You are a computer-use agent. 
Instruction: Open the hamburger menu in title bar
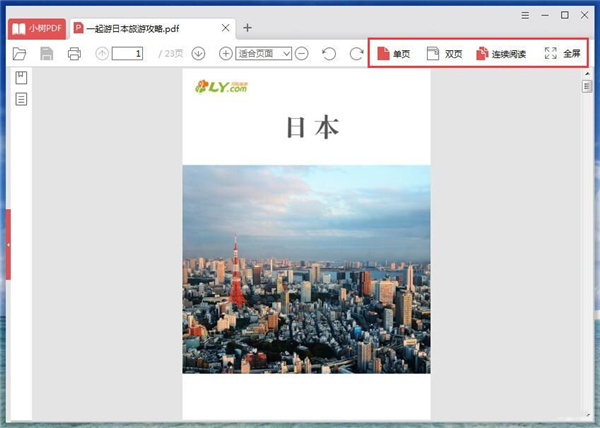525,16
